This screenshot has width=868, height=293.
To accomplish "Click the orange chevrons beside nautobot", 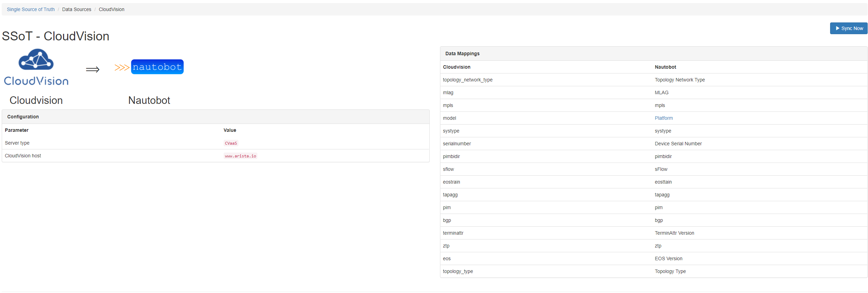I will coord(122,67).
